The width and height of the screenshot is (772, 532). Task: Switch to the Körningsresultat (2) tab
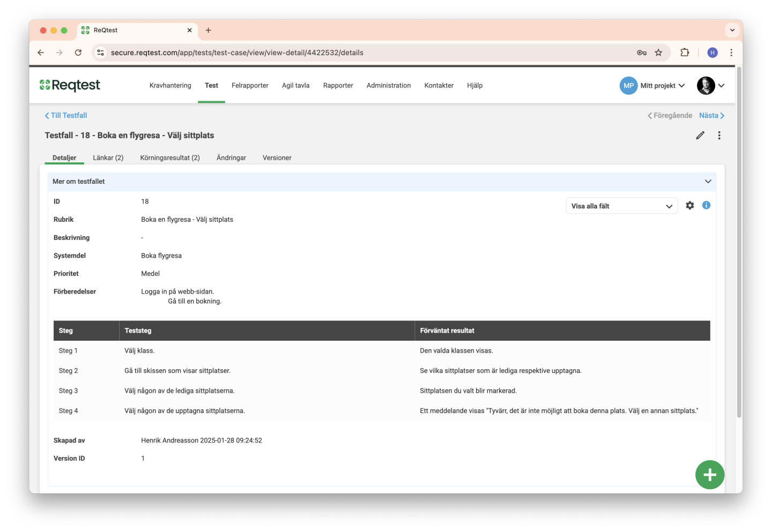[170, 158]
